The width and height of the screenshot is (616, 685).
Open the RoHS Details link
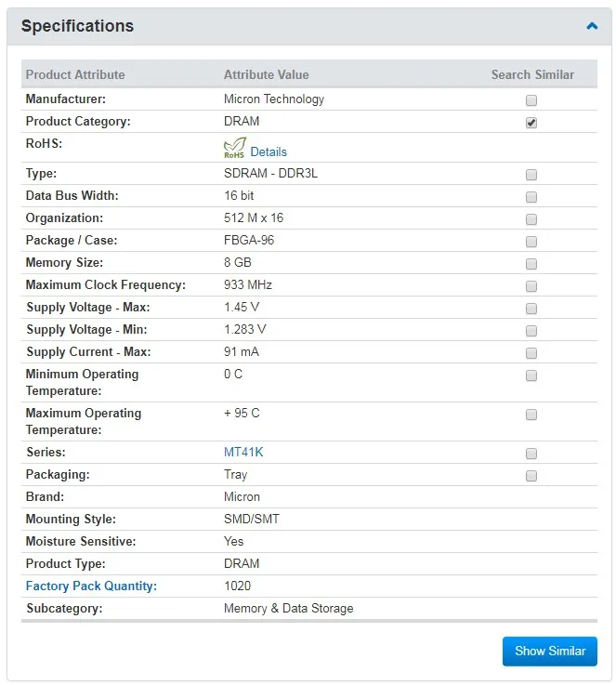pos(269,152)
